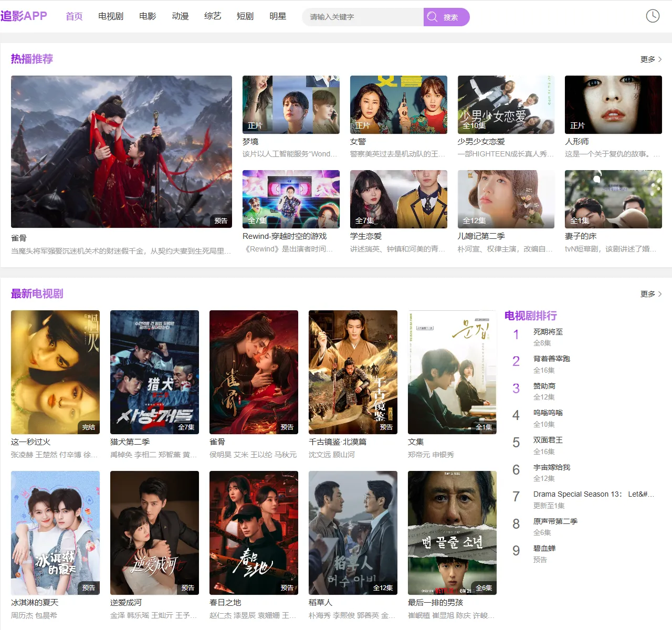672x630 pixels.
Task: Open the 梦境 thumbnail
Action: point(291,104)
